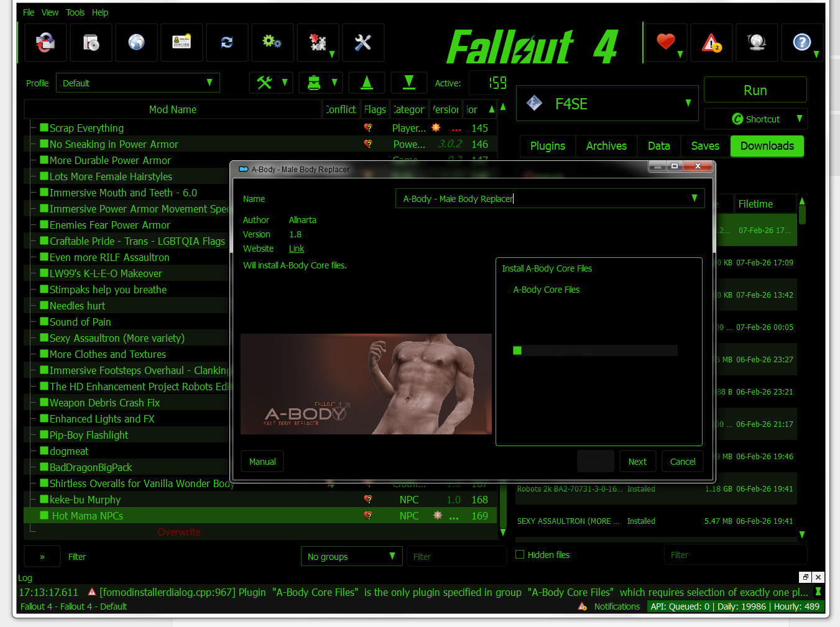Click the installer progress bar
840x627 pixels.
[x=595, y=350]
